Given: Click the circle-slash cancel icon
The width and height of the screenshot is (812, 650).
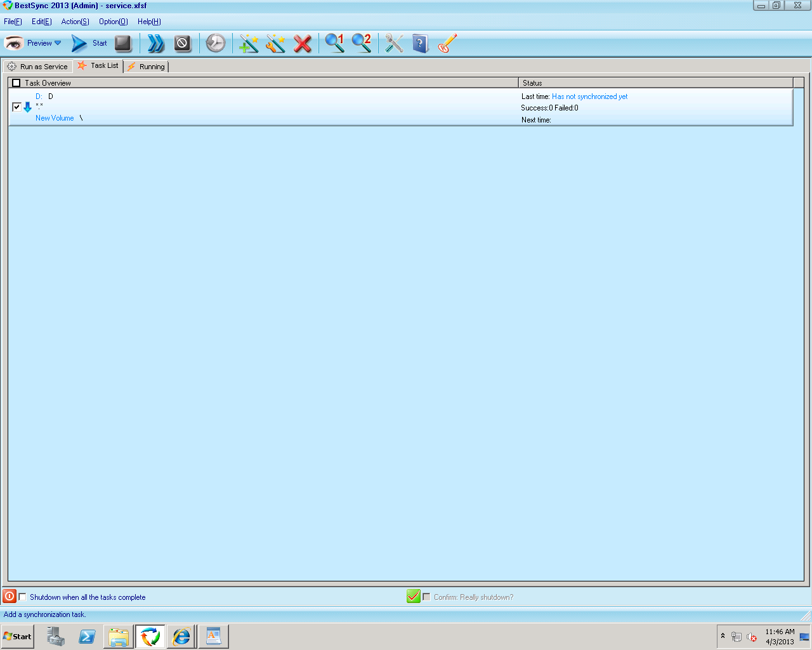Looking at the screenshot, I should [x=182, y=43].
